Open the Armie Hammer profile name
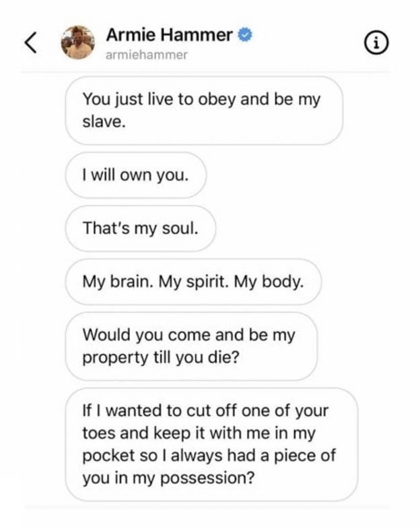 coord(170,35)
